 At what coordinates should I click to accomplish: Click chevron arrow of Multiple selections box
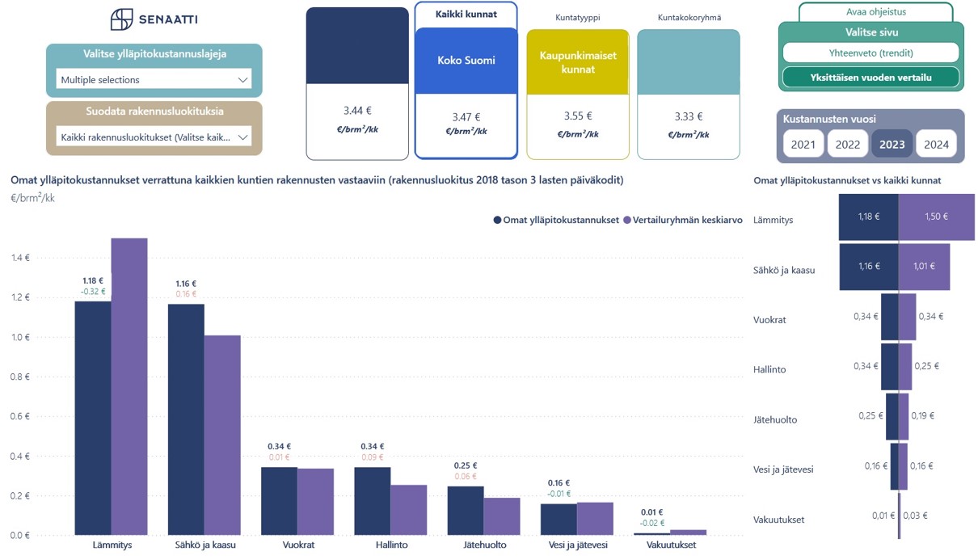coord(242,79)
